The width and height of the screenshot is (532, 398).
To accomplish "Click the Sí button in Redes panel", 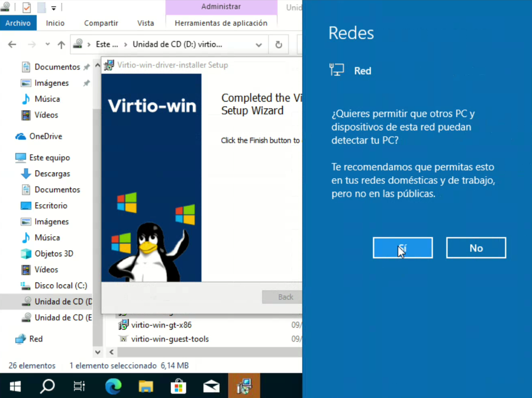I will (x=402, y=248).
